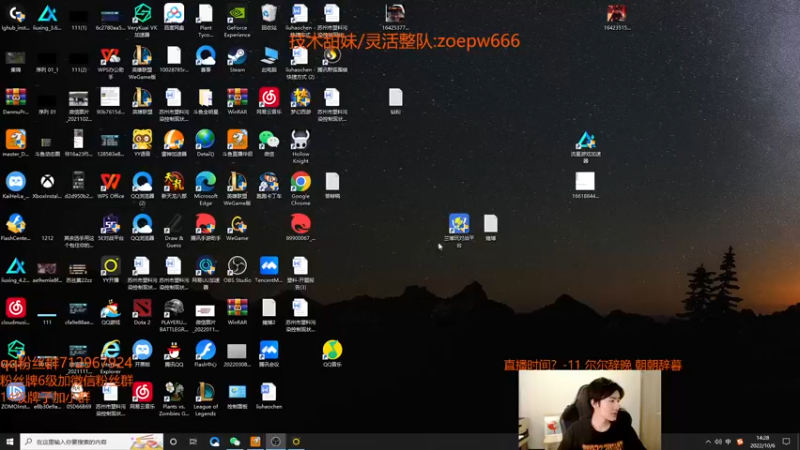
Task: Select the 16618844 file on right side
Action: tap(585, 185)
